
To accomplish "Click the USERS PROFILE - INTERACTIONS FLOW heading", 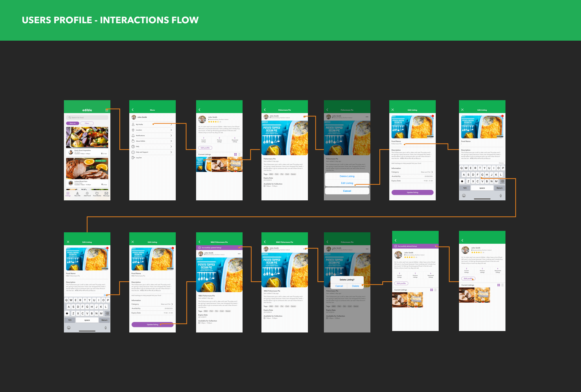I will tap(110, 20).
